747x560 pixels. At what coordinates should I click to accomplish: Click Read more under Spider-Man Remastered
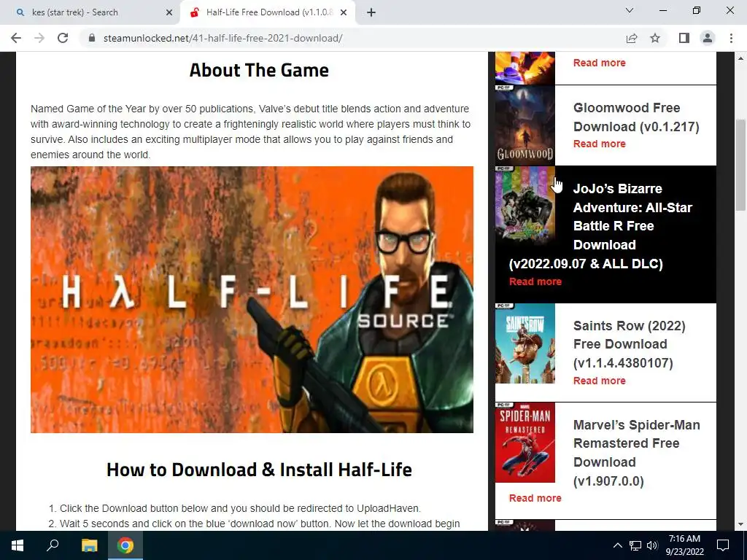point(535,498)
